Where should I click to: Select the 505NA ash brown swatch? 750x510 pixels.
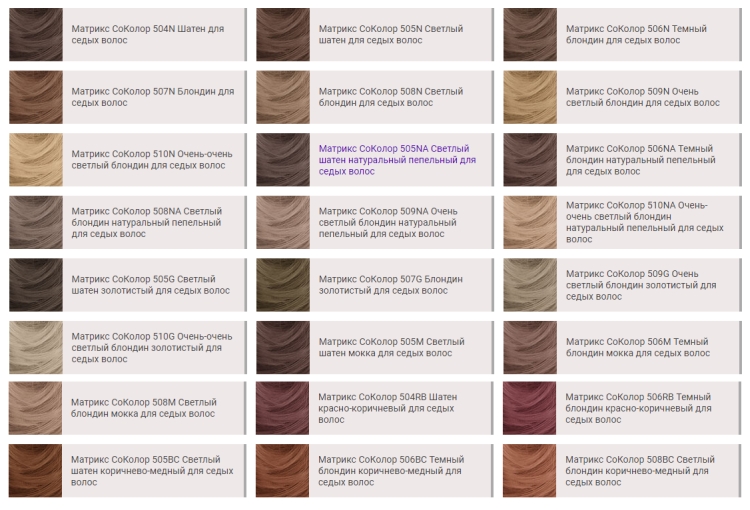[x=283, y=160]
